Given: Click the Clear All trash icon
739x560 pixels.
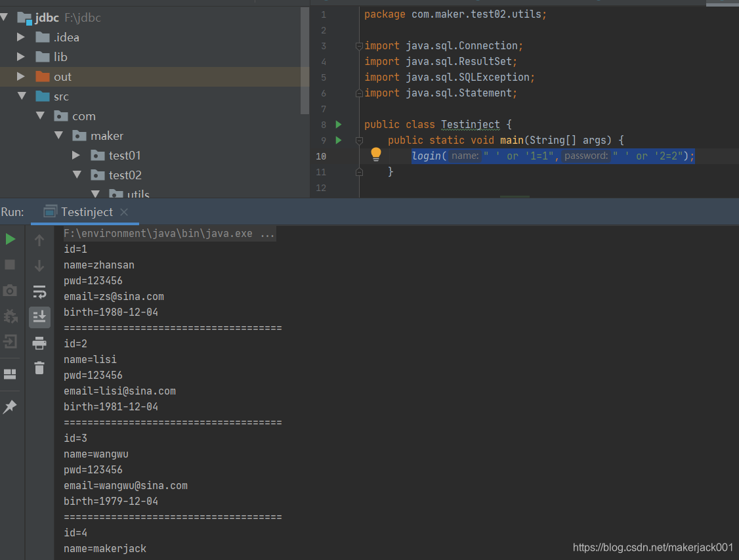Looking at the screenshot, I should click(39, 368).
